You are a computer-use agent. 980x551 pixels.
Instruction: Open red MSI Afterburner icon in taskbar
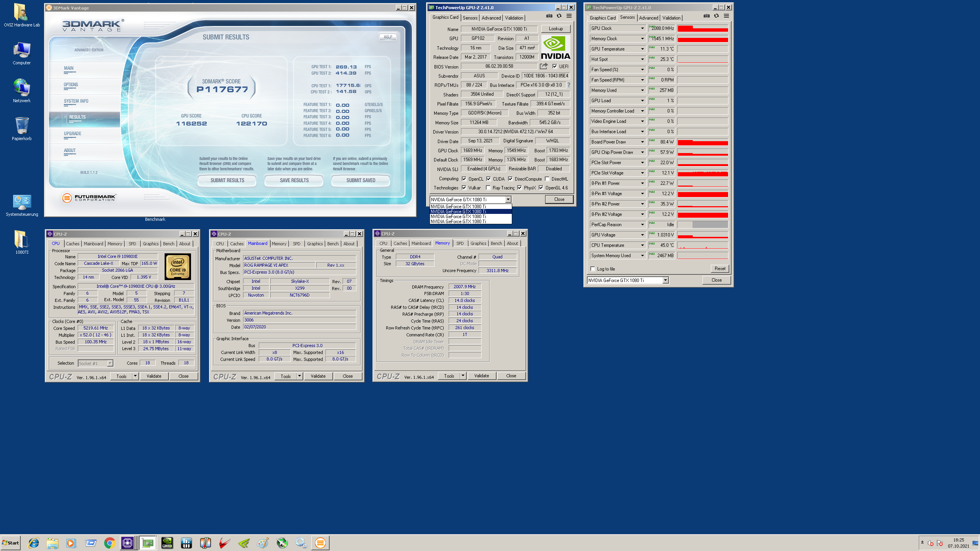(x=225, y=543)
